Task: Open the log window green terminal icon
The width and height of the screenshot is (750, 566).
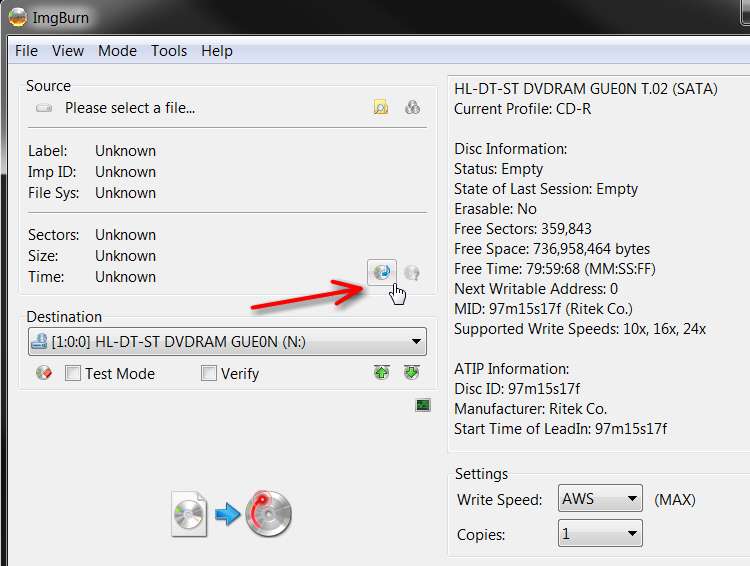Action: point(423,405)
